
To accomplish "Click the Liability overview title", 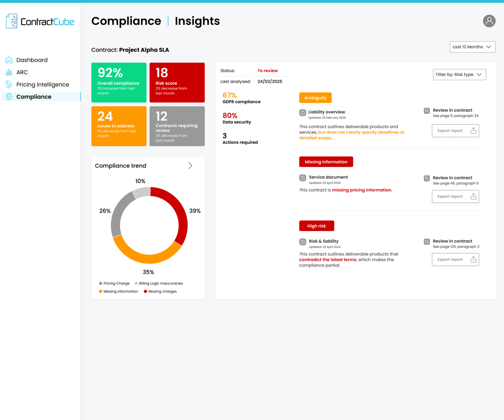I will 327,112.
